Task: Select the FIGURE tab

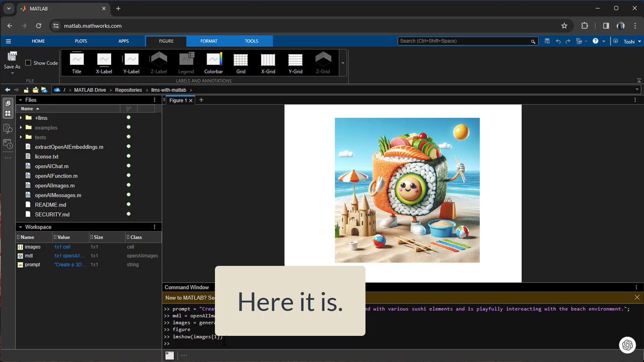Action: 166,41
